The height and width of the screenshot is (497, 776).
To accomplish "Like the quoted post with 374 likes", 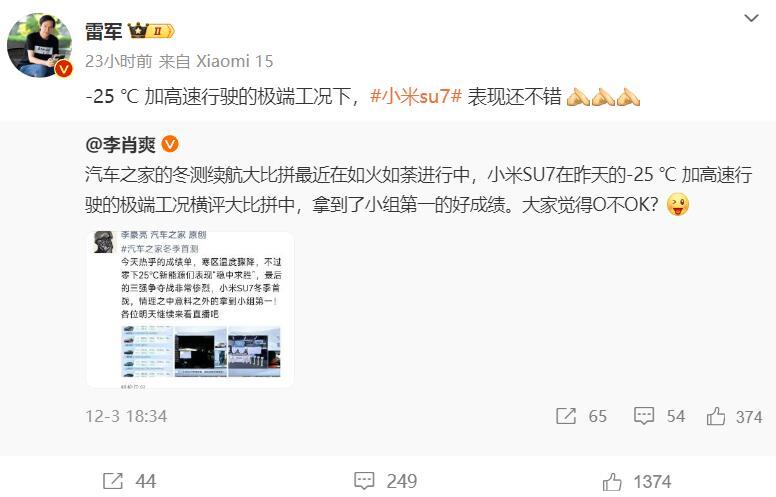I will (x=734, y=417).
